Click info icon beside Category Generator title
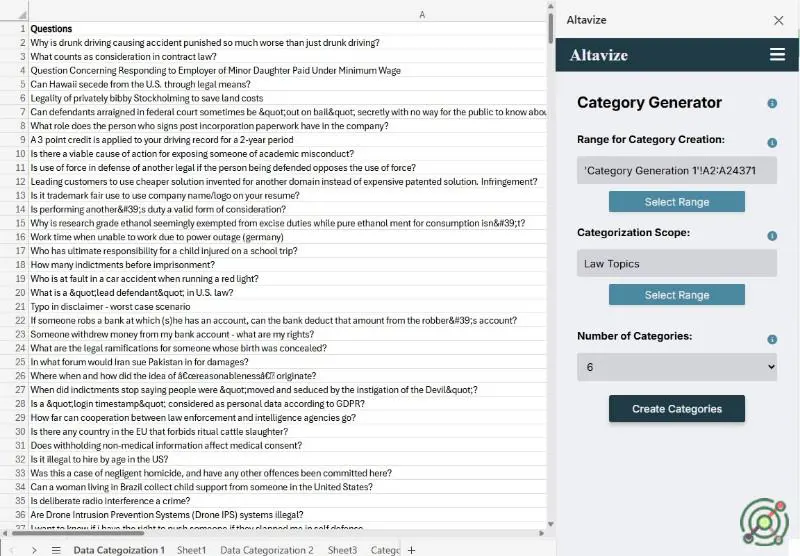The image size is (800, 556). click(772, 103)
